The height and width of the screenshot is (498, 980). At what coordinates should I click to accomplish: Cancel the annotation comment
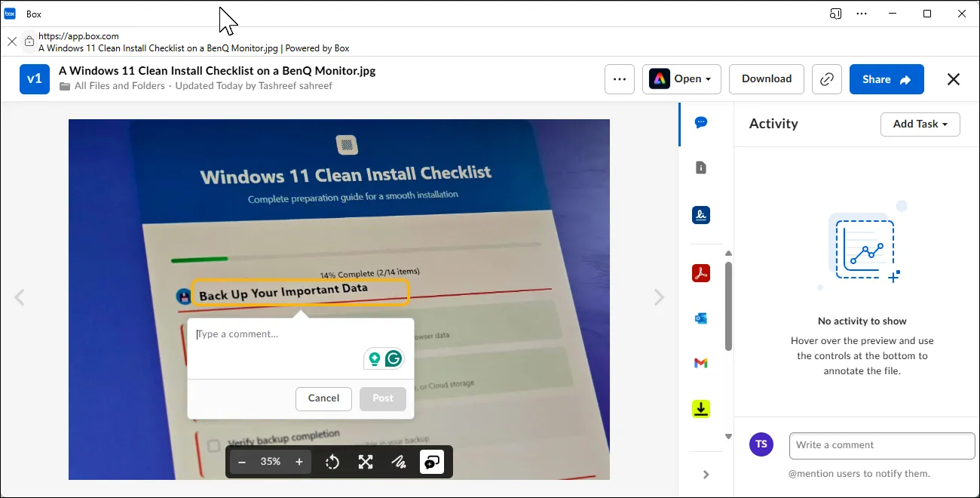pyautogui.click(x=323, y=398)
